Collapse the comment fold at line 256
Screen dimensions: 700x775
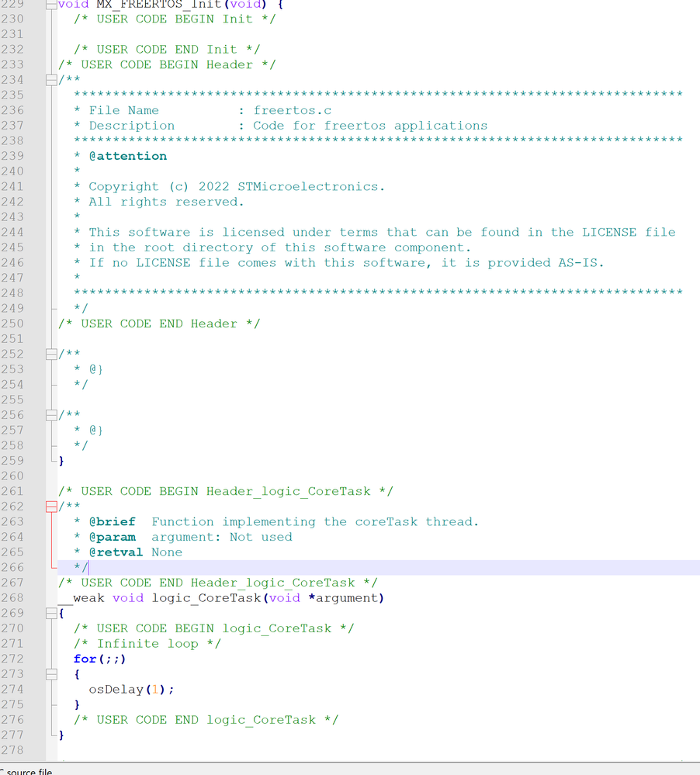tap(51, 415)
